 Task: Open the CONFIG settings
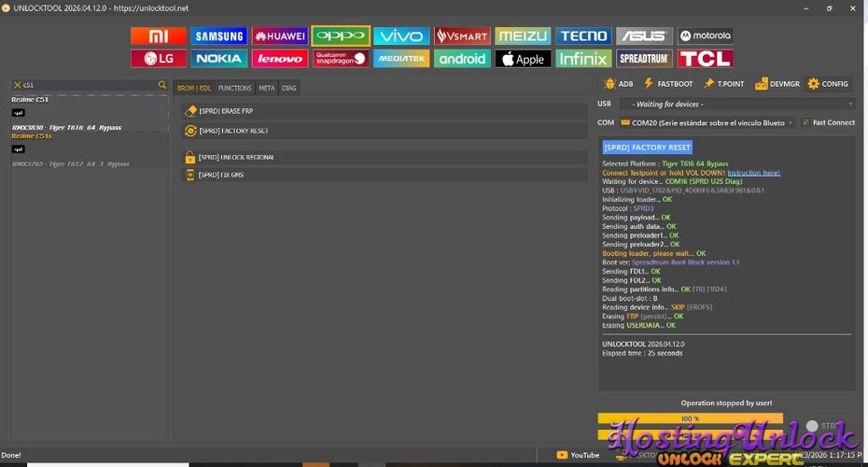pyautogui.click(x=828, y=84)
